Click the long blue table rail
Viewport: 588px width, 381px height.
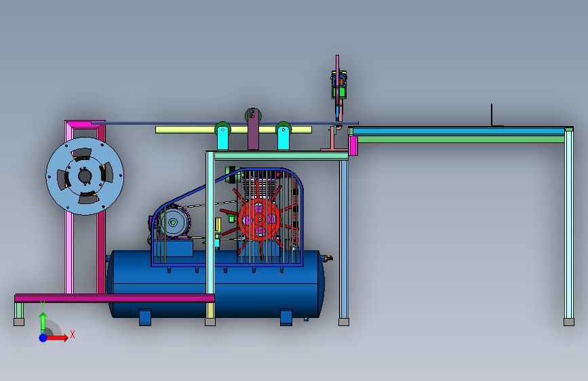tap(458, 132)
